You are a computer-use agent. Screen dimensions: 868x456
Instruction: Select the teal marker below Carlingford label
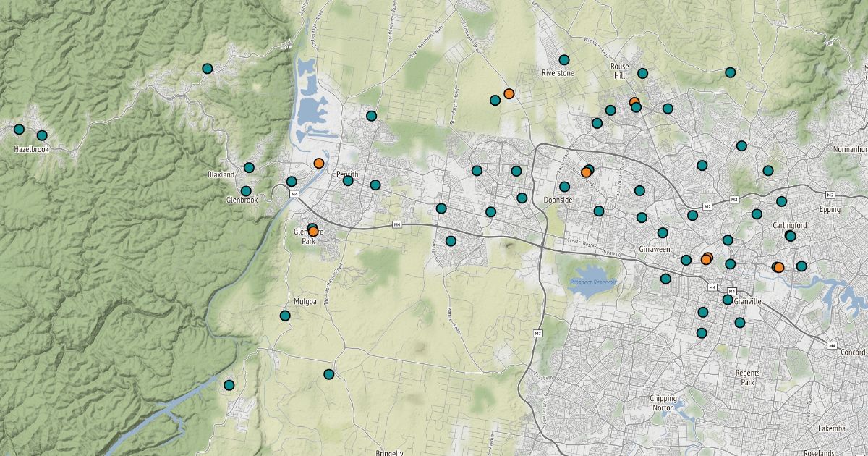point(790,236)
